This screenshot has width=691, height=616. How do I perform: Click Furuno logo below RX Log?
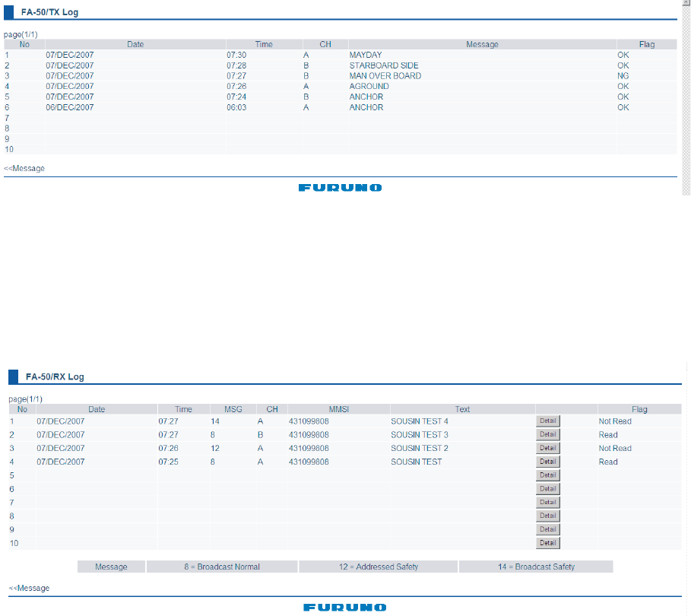344,608
